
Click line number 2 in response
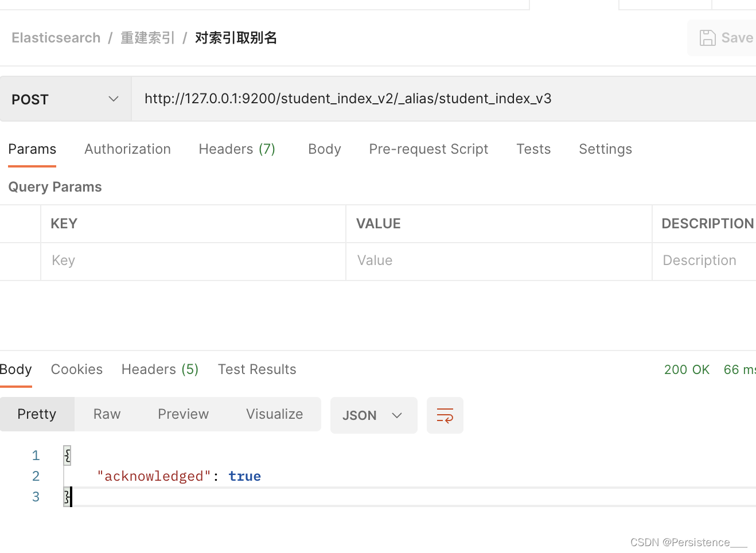(36, 476)
